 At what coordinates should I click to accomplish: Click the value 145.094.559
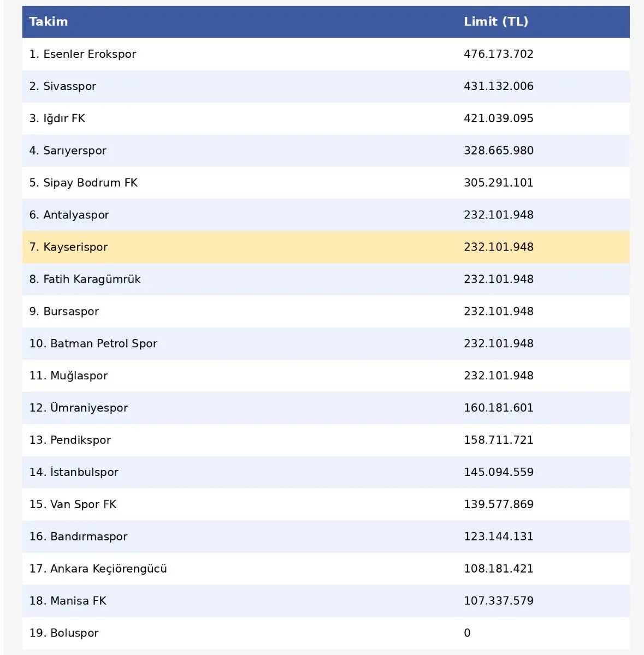(498, 472)
